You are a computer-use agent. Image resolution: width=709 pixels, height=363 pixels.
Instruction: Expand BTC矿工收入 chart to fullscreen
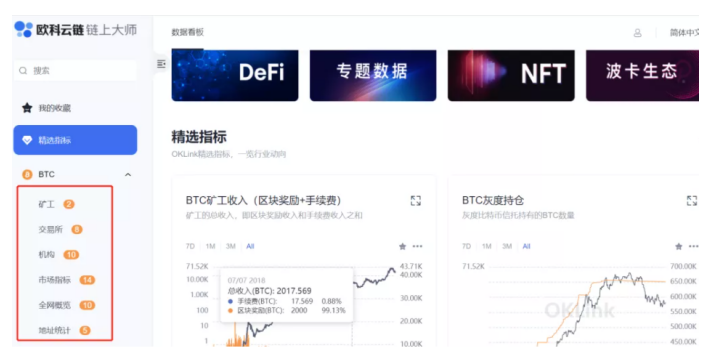[416, 200]
